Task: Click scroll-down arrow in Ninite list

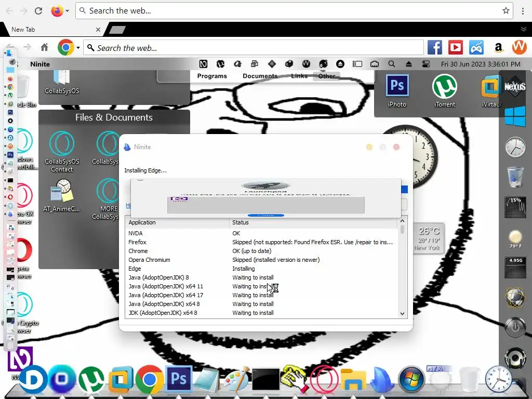Action: coord(403,313)
